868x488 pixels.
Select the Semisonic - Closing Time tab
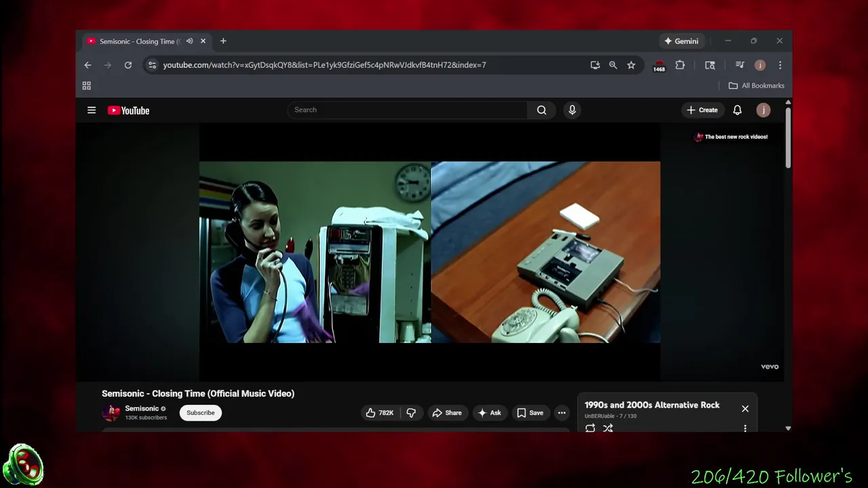[139, 41]
